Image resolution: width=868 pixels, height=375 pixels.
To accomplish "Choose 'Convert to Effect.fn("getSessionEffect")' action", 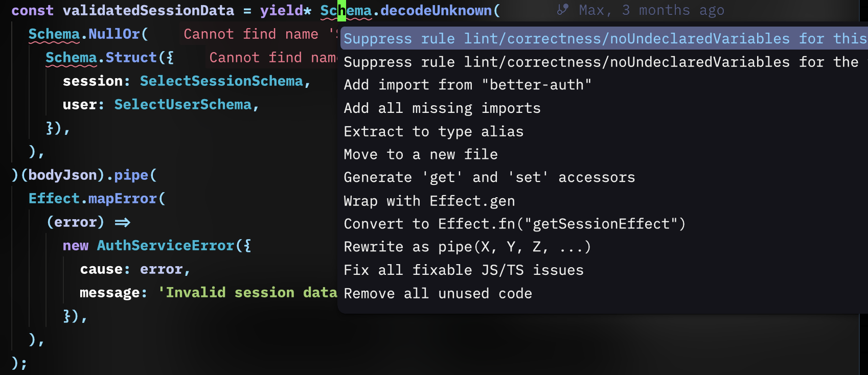I will pos(515,224).
